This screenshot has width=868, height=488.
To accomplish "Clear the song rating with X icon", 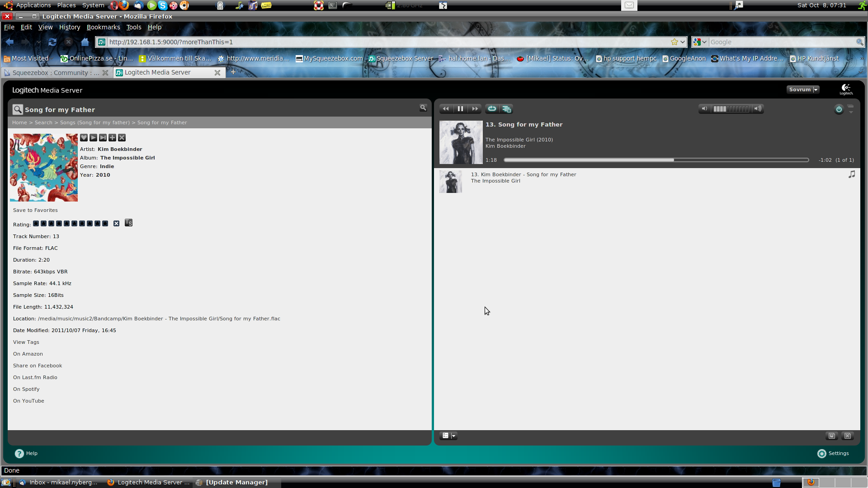I will point(116,224).
